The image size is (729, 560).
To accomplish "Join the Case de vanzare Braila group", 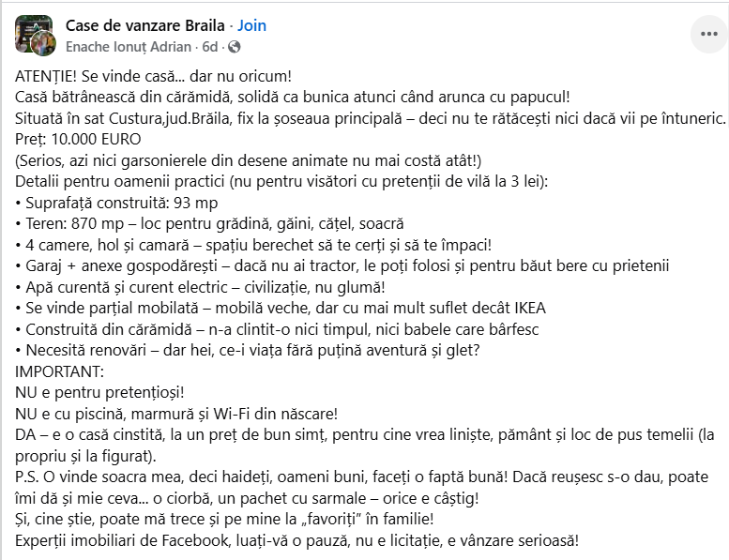I will point(251,25).
